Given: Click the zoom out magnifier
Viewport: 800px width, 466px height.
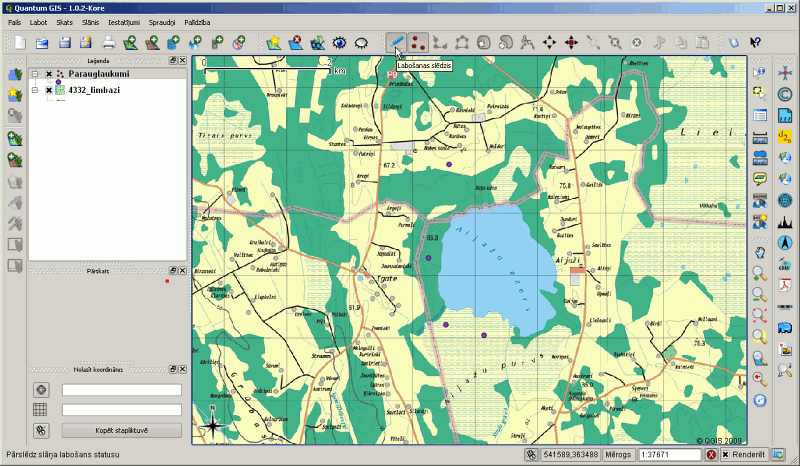Looking at the screenshot, I should pos(760,295).
